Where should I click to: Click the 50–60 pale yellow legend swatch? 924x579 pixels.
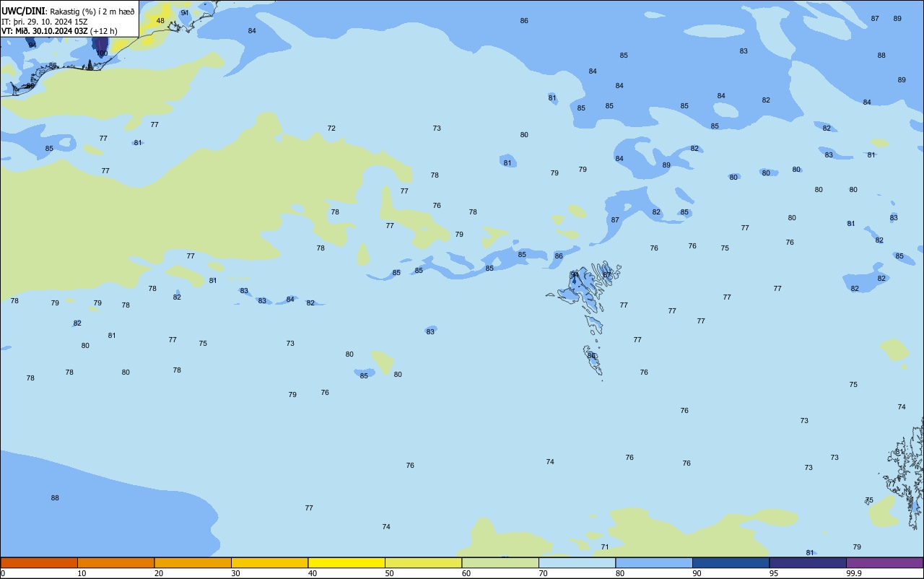click(423, 562)
